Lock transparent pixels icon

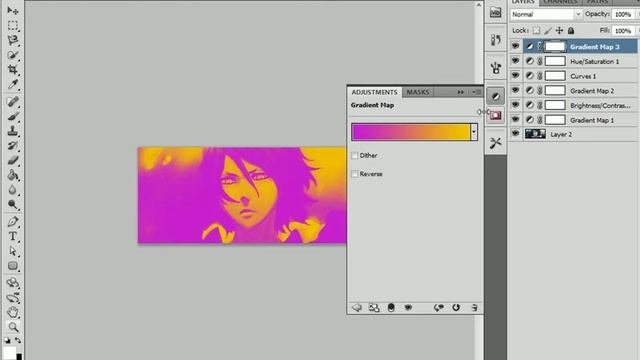tap(536, 31)
